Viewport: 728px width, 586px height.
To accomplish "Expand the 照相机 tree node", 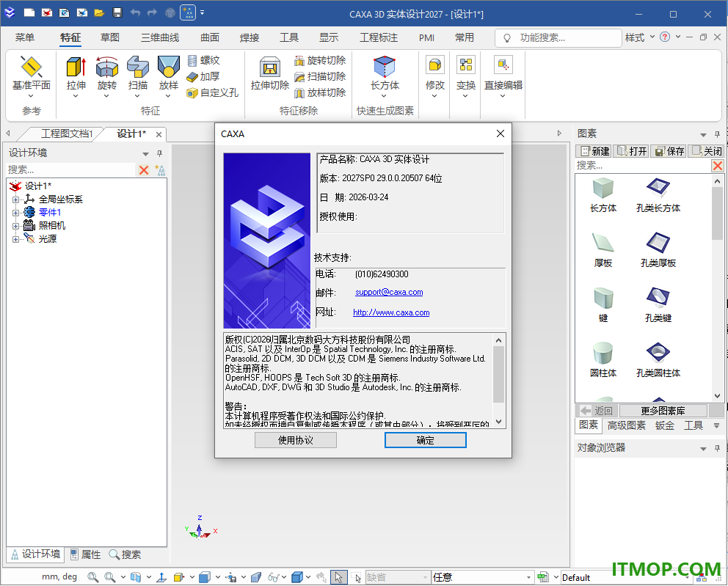I will [x=15, y=227].
